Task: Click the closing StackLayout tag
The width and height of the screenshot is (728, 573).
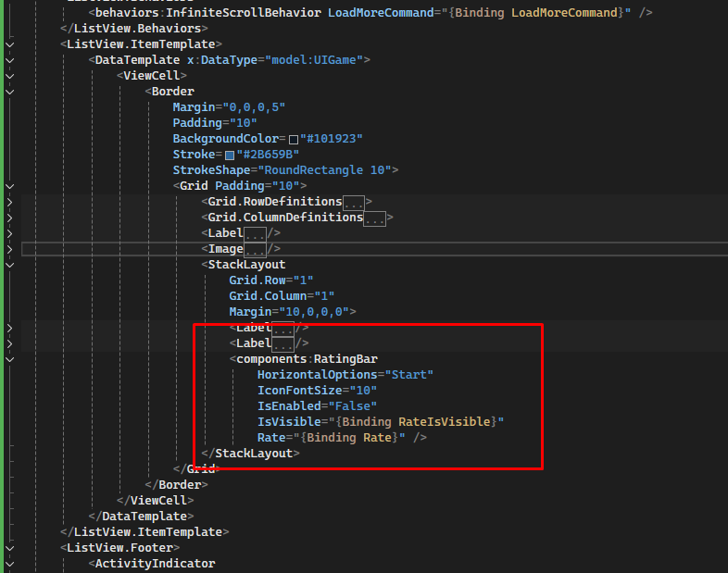Action: click(251, 454)
